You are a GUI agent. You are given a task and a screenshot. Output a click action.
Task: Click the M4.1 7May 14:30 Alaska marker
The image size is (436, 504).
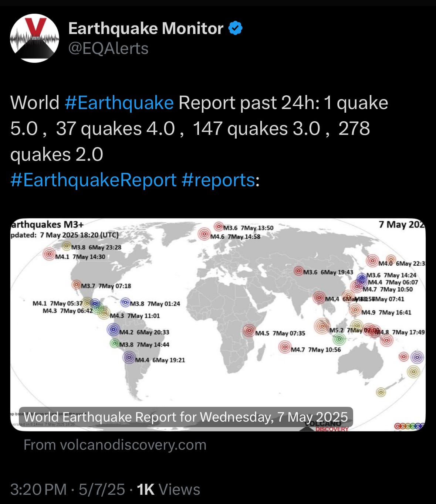(x=49, y=254)
